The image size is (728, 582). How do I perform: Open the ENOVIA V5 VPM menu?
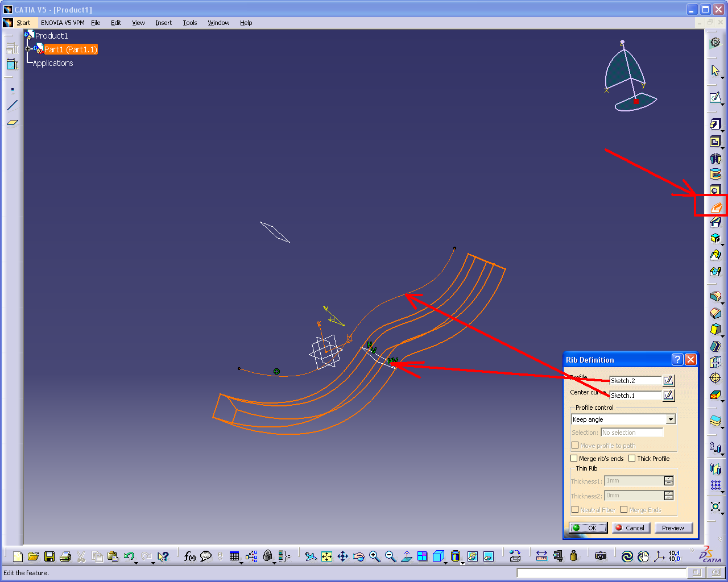63,23
